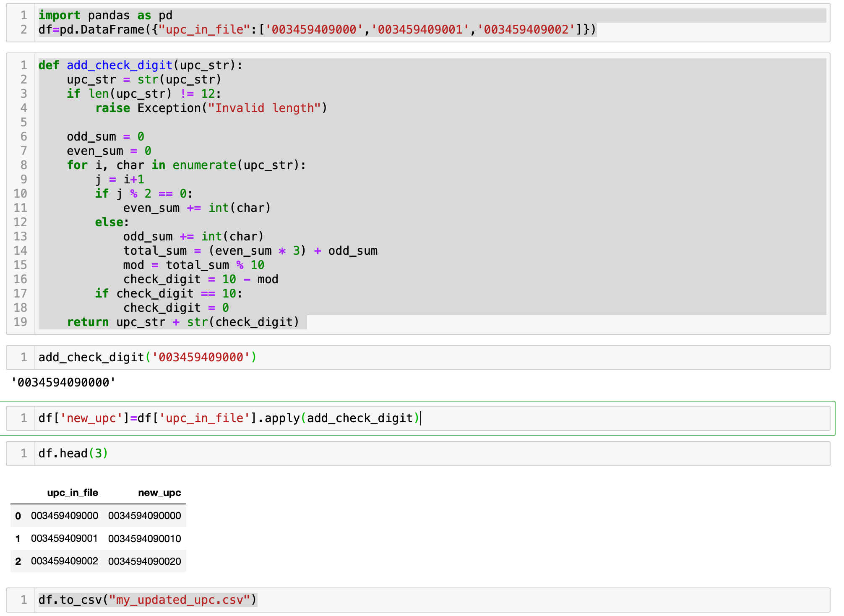Click row index 1 in the table
Viewport: 844px width, 616px height.
click(18, 538)
